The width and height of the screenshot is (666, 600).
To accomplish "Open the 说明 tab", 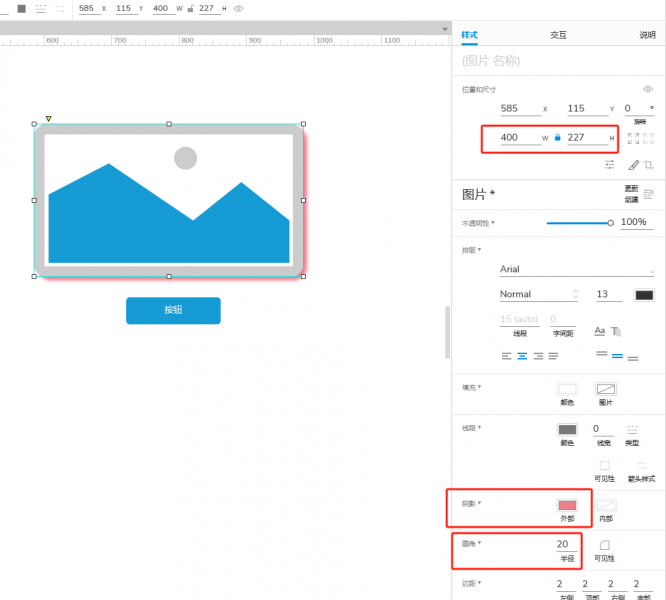I will click(x=647, y=35).
